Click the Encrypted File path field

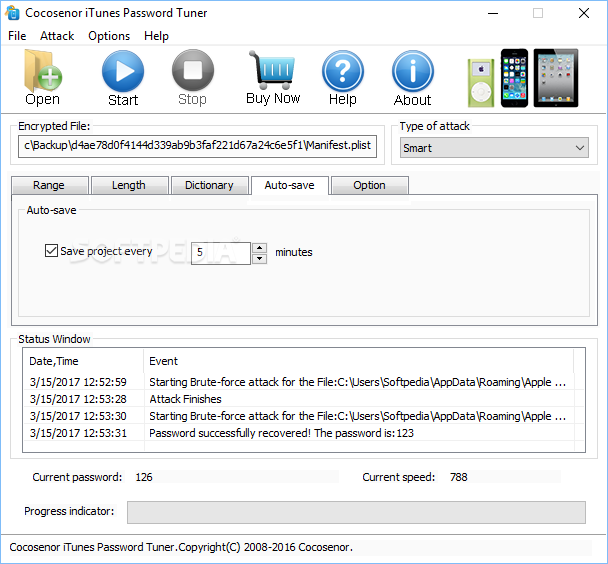pyautogui.click(x=197, y=146)
